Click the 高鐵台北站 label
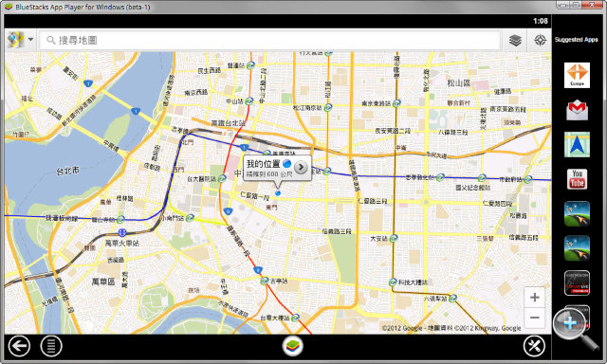607x364 pixels. [228, 123]
